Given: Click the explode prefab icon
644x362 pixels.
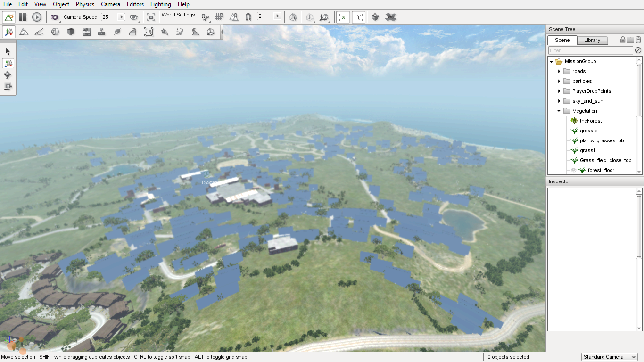Looking at the screenshot, I should [x=391, y=17].
